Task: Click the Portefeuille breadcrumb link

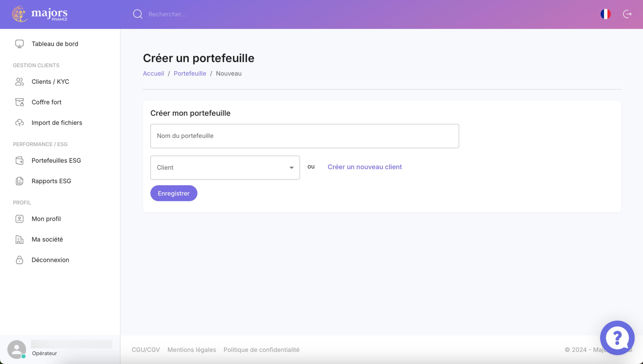Action: coord(190,73)
